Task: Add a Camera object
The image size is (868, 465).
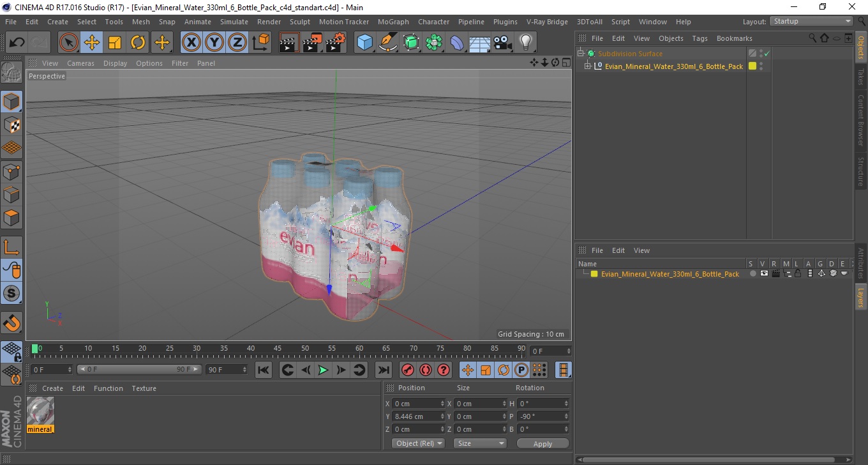Action: pos(503,43)
